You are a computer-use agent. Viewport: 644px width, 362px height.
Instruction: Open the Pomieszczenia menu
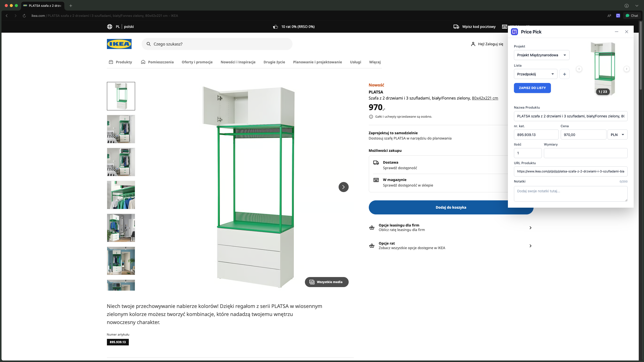tap(160, 62)
